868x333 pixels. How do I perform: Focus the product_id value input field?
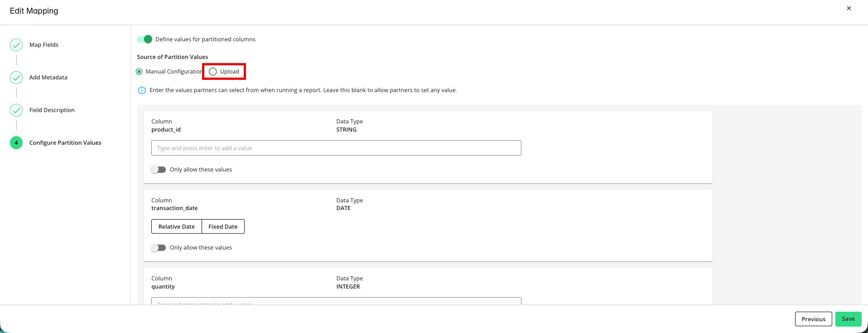click(x=336, y=148)
